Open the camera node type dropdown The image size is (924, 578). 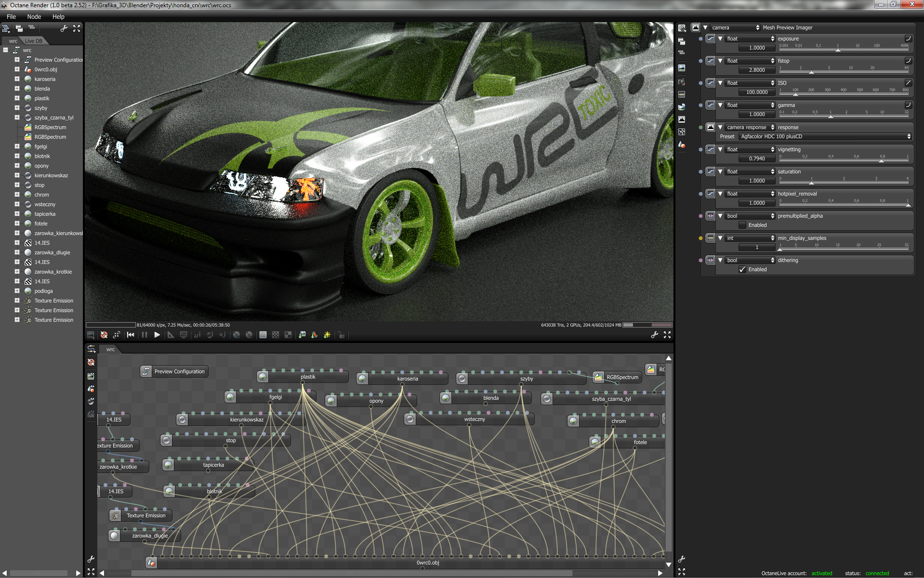pyautogui.click(x=735, y=27)
